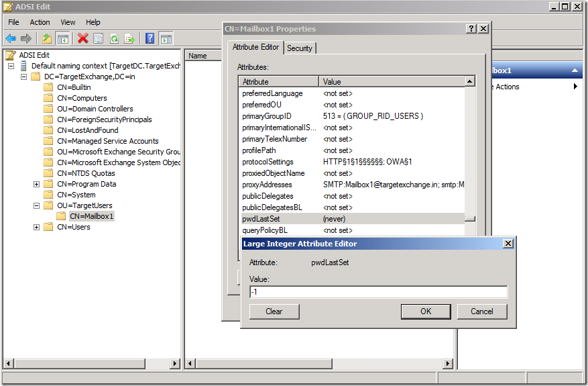Click the console tree scroll right arrow
The width and height of the screenshot is (588, 386).
(175, 363)
